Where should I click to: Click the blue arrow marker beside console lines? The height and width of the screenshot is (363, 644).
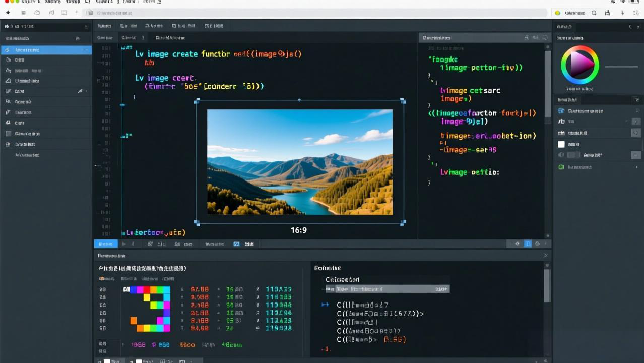[325, 305]
